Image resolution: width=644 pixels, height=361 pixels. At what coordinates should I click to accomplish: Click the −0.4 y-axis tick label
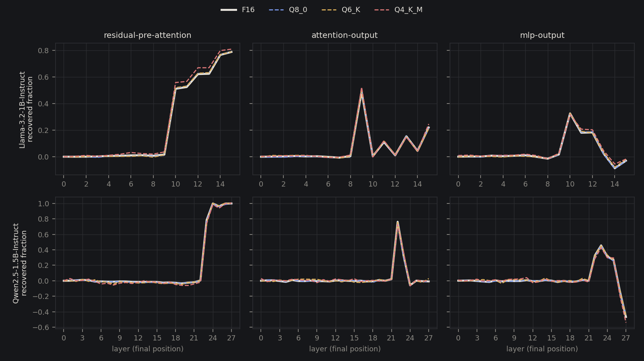coord(41,312)
